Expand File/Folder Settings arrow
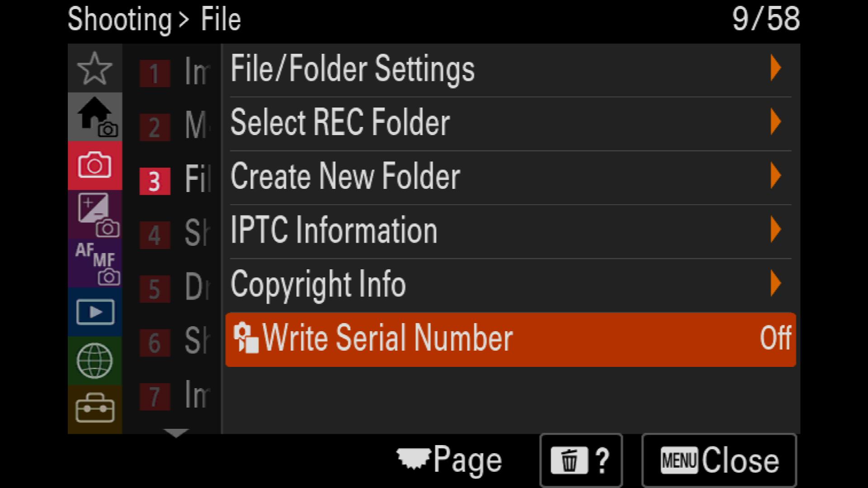Viewport: 868px width, 488px height. click(776, 68)
